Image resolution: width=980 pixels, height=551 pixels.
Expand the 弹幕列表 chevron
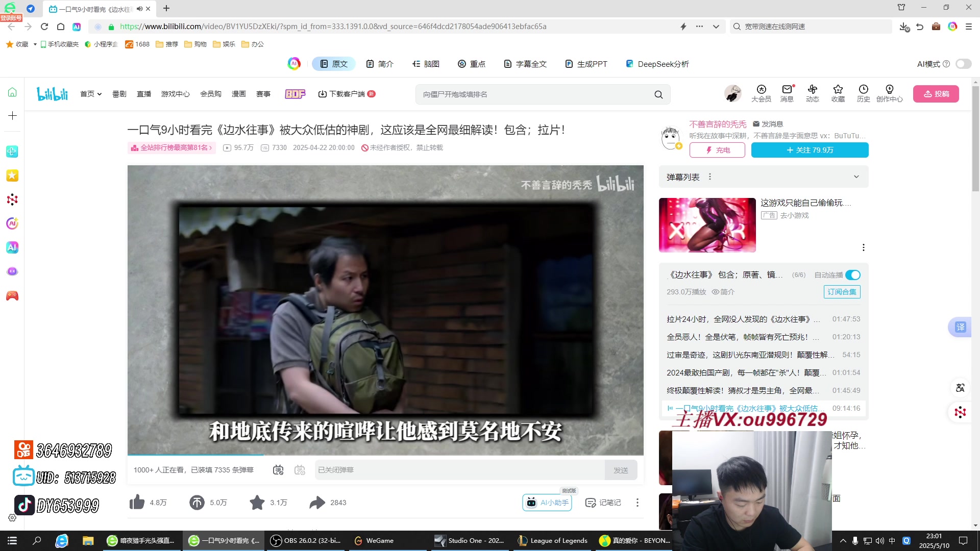pos(856,177)
